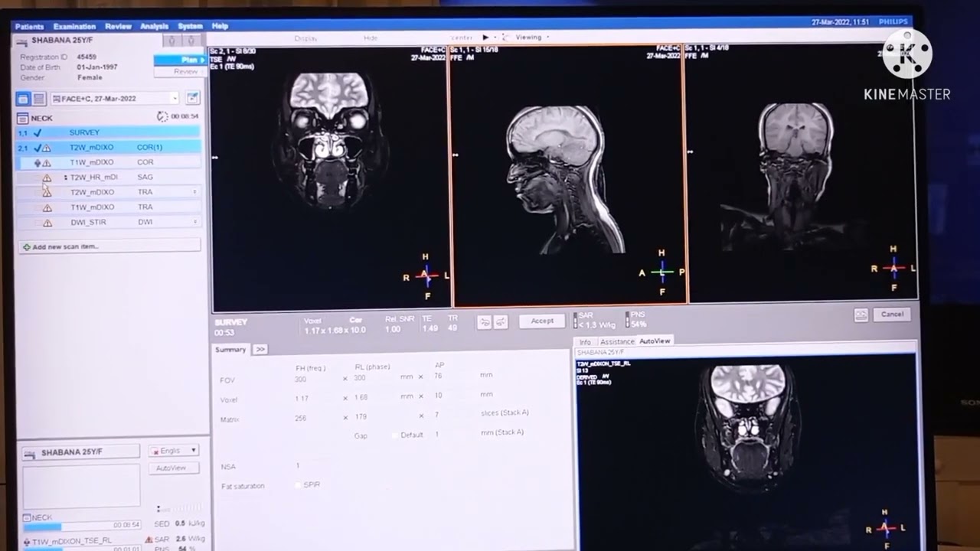Click the Review button below Plan

180,71
